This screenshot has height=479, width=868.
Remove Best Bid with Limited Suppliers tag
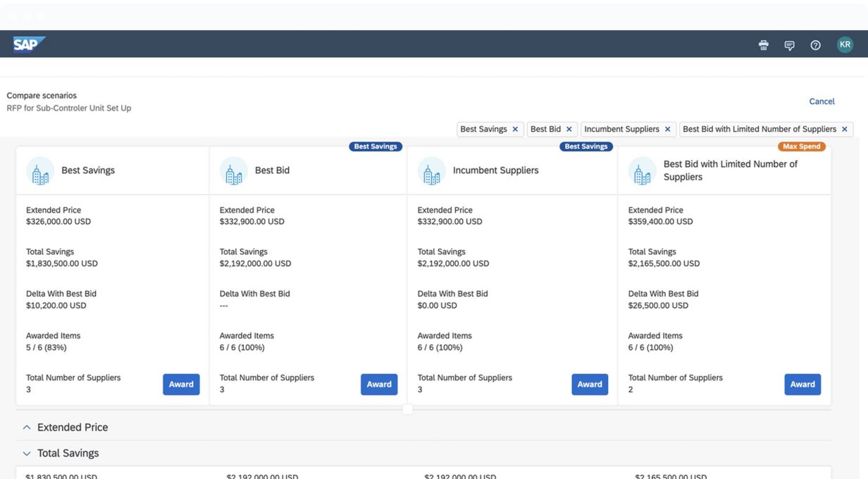click(x=845, y=130)
